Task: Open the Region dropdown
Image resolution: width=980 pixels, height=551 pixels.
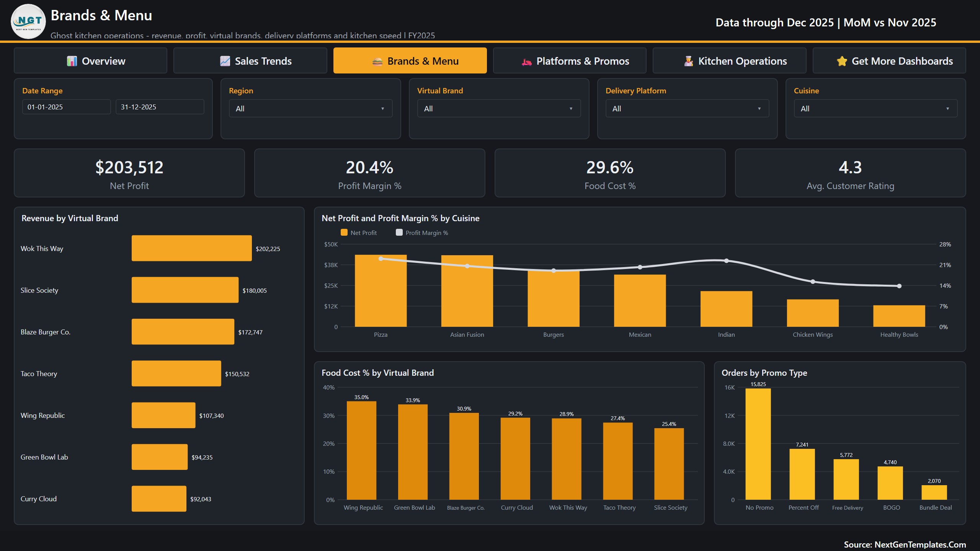Action: click(311, 109)
